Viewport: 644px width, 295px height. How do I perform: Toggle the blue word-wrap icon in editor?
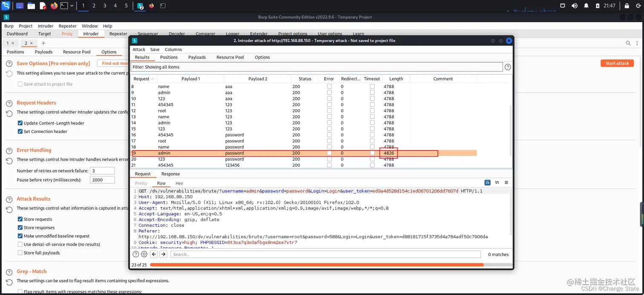[488, 182]
